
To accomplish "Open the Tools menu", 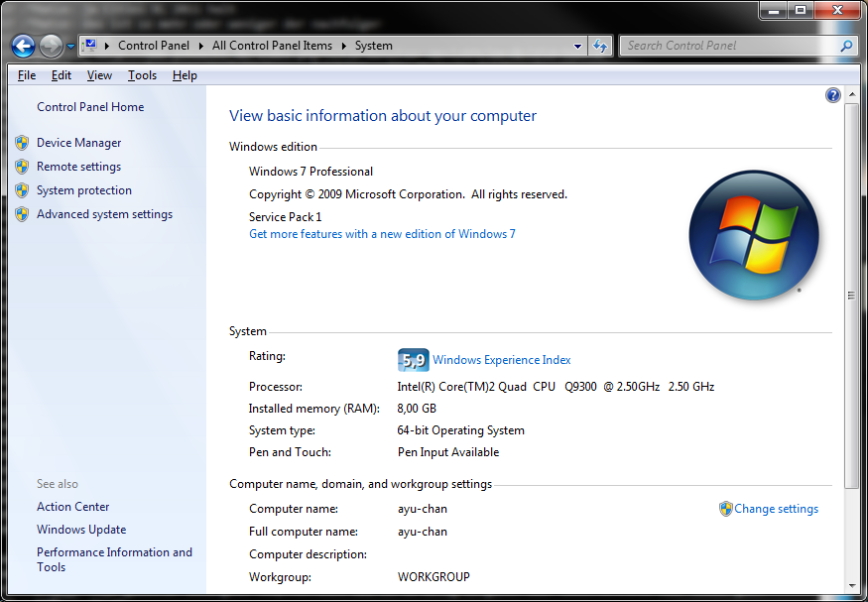I will pyautogui.click(x=142, y=75).
